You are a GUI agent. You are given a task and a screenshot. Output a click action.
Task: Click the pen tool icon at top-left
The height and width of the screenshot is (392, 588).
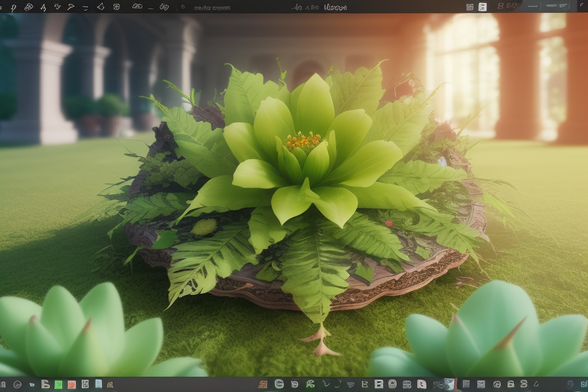(13, 7)
